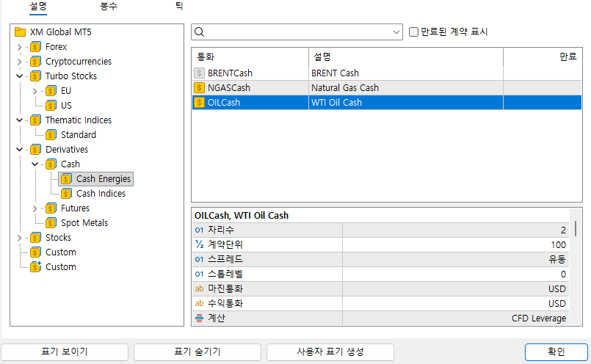The height and width of the screenshot is (364, 591).
Task: Click the Spot Metals folder icon
Action: tap(51, 223)
